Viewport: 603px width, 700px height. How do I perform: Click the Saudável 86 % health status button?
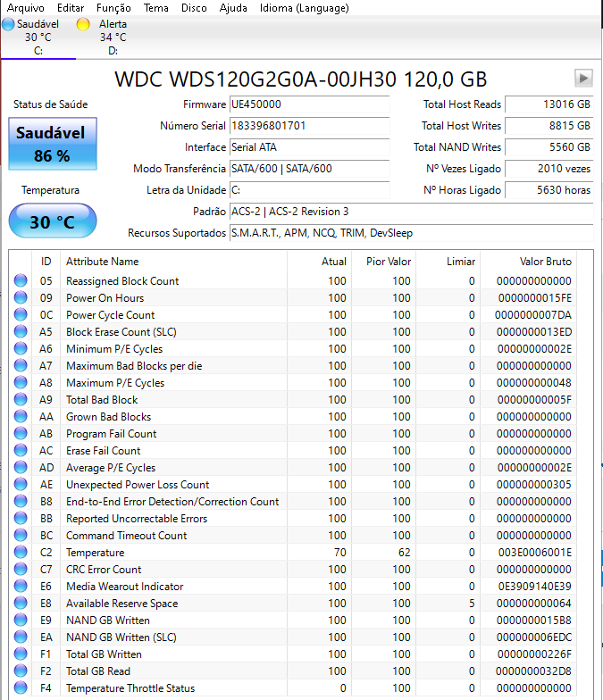pyautogui.click(x=53, y=144)
